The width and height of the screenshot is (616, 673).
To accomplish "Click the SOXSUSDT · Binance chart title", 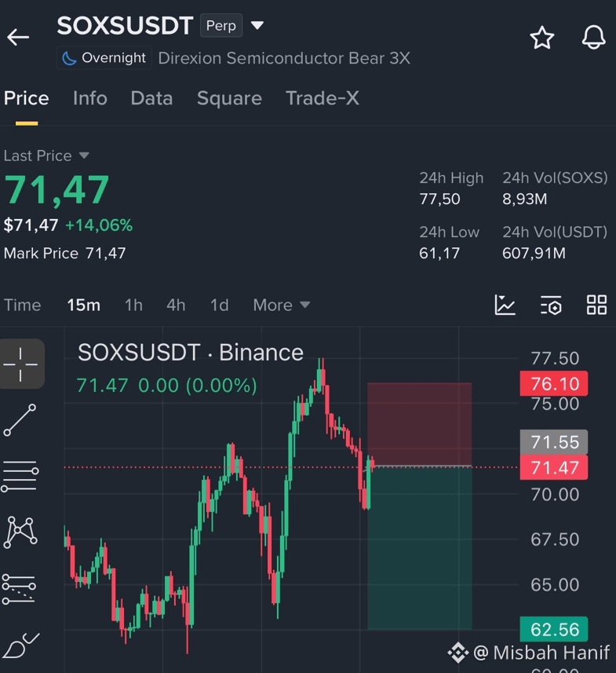I will tap(191, 353).
